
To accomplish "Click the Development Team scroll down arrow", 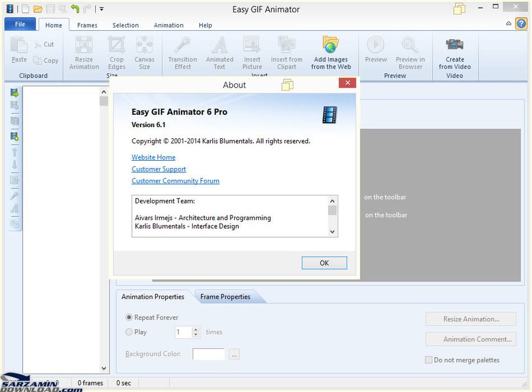I will 332,231.
